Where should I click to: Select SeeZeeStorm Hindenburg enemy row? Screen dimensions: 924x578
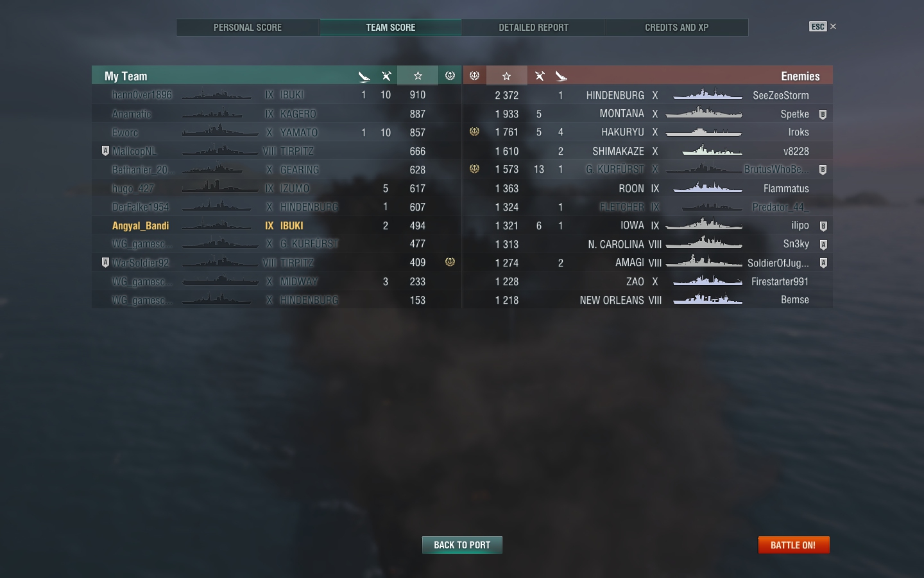648,95
